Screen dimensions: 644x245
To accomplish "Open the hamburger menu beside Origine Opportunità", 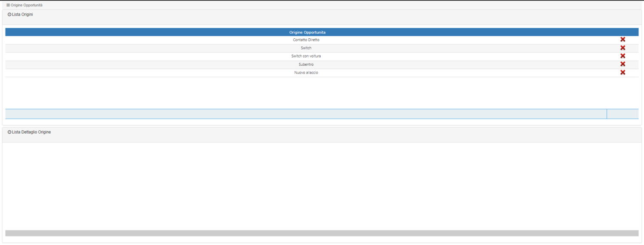I will pos(8,5).
